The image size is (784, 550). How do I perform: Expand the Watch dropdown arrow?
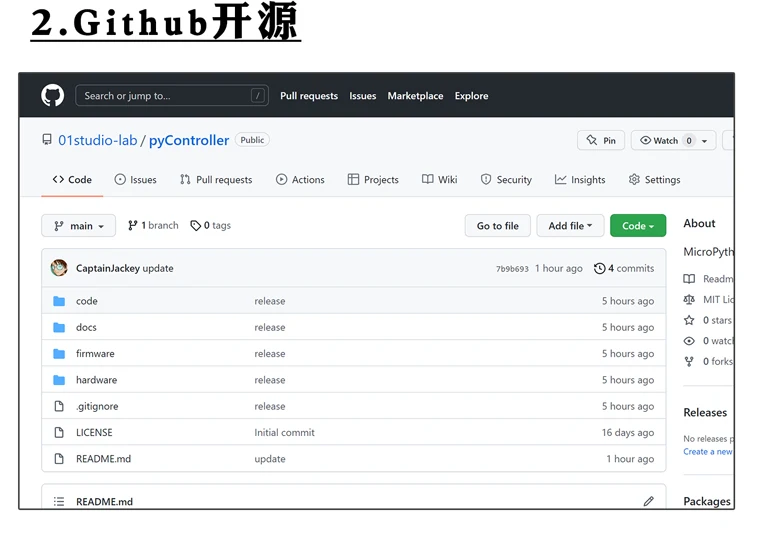pos(704,141)
